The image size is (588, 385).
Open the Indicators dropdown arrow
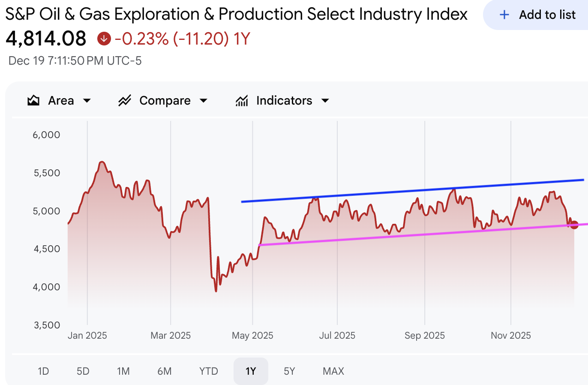[325, 101]
